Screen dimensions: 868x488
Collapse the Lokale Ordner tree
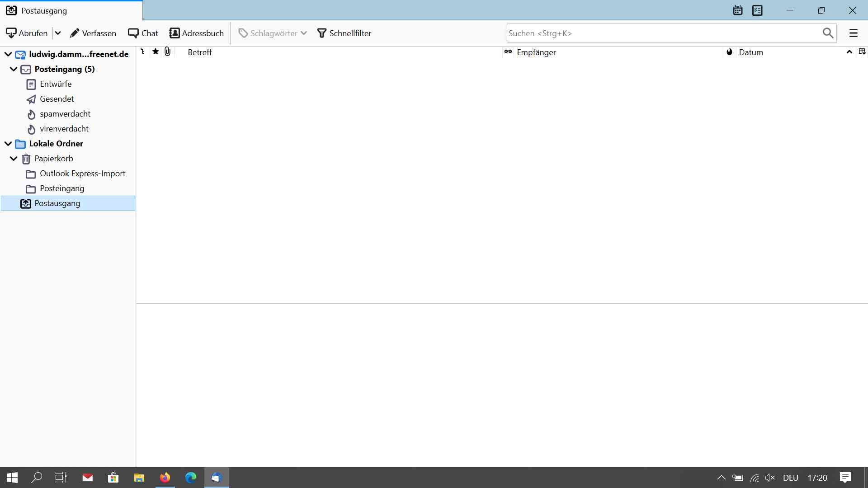click(8, 144)
